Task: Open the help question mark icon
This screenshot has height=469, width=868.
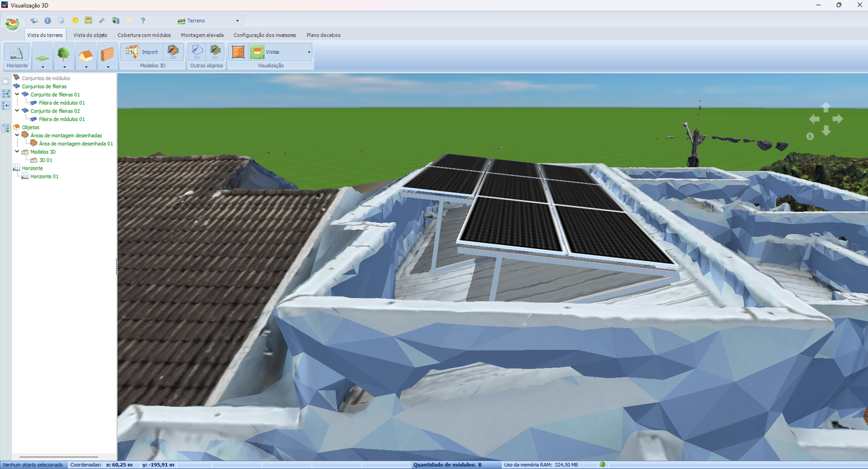Action: tap(142, 20)
